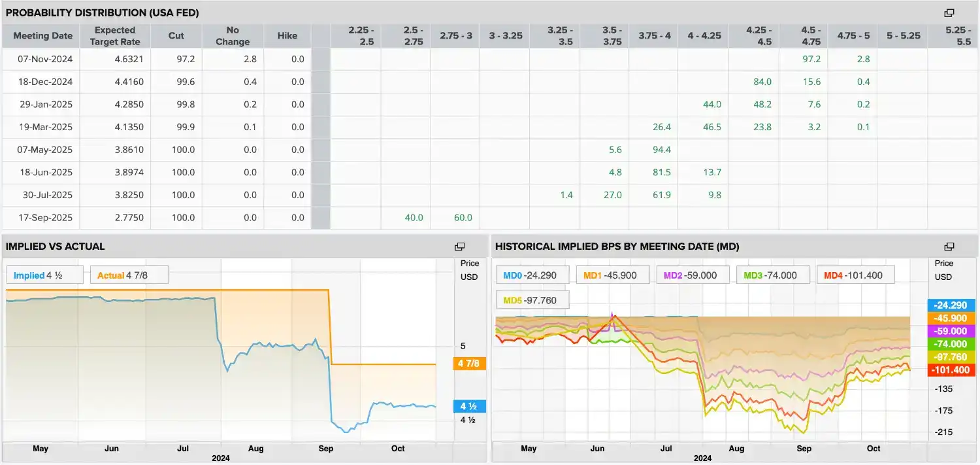Click the yellow -97.760 axis tag

950,357
